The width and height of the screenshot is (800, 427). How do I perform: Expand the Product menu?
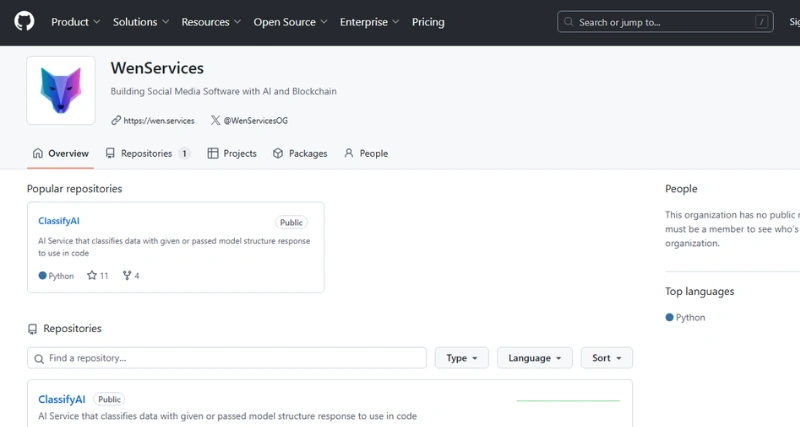coord(75,22)
